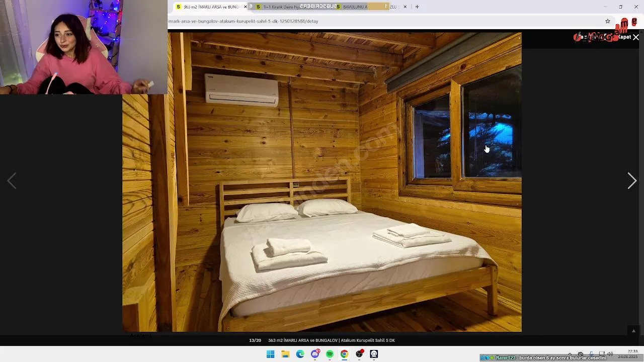Restore the browser window size
The image size is (644, 362).
[x=620, y=7]
